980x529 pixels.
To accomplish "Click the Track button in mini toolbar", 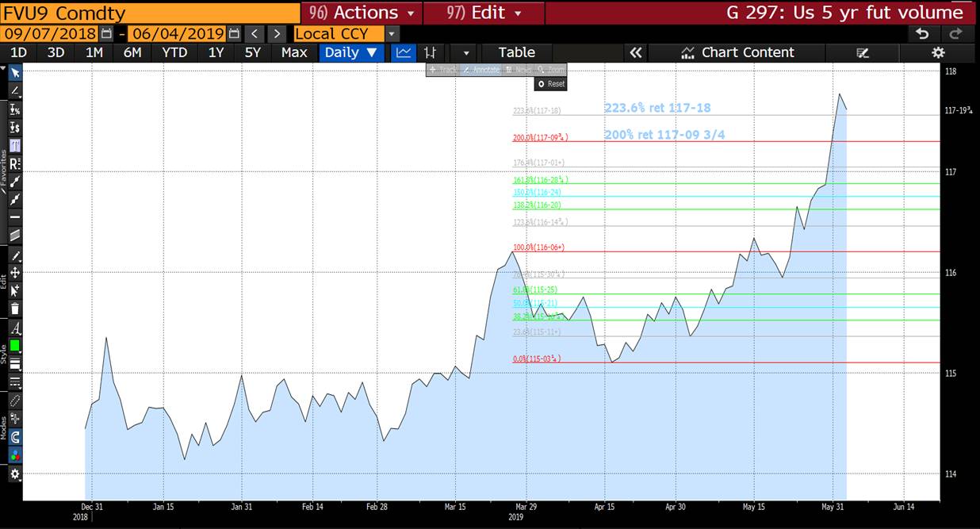I will (444, 70).
